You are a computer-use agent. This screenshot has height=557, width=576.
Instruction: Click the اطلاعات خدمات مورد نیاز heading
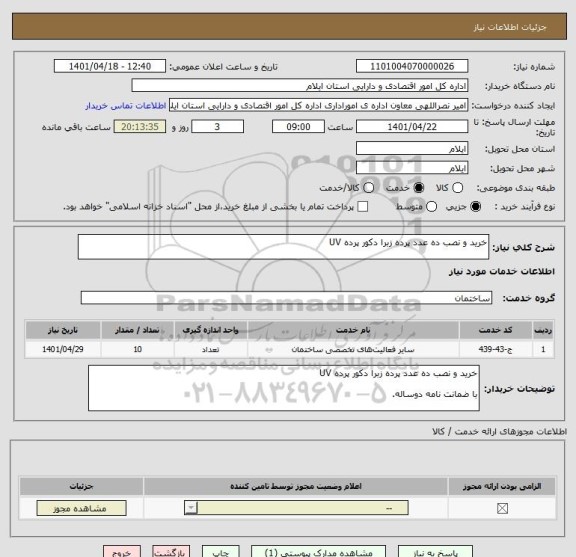[501, 272]
